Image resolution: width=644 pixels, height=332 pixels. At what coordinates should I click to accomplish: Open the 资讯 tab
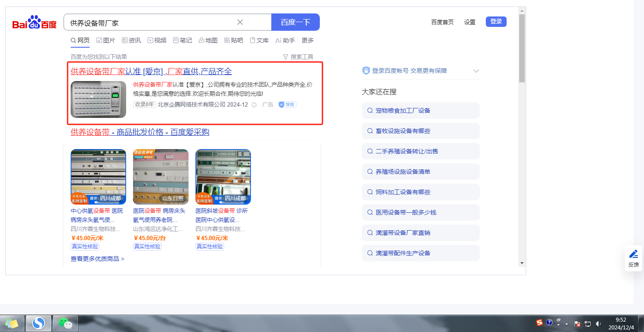click(131, 40)
